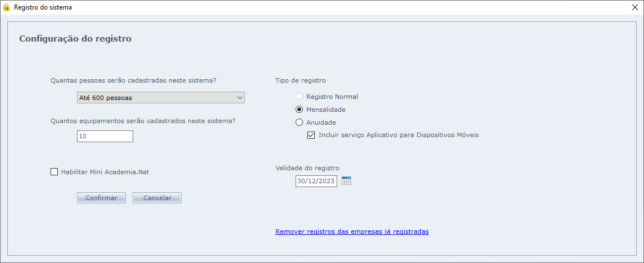The height and width of the screenshot is (263, 644).
Task: Click the Registro do sistema title bar text
Action: (x=43, y=8)
